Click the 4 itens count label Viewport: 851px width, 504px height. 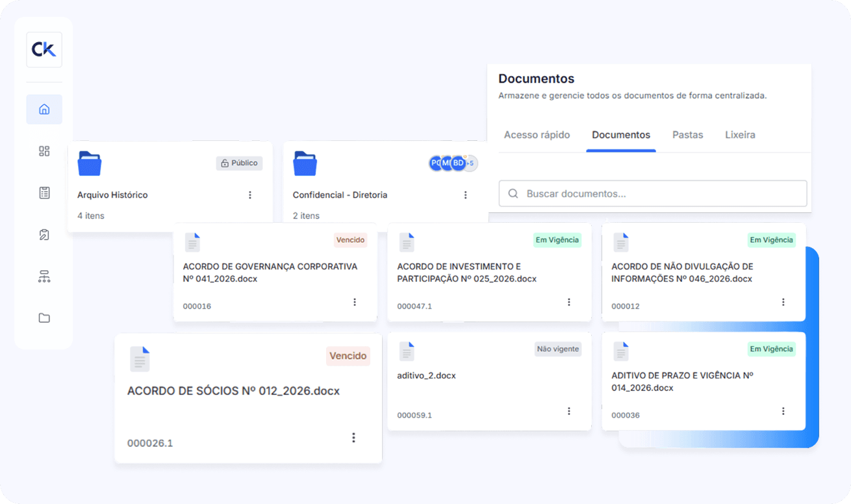coord(91,216)
